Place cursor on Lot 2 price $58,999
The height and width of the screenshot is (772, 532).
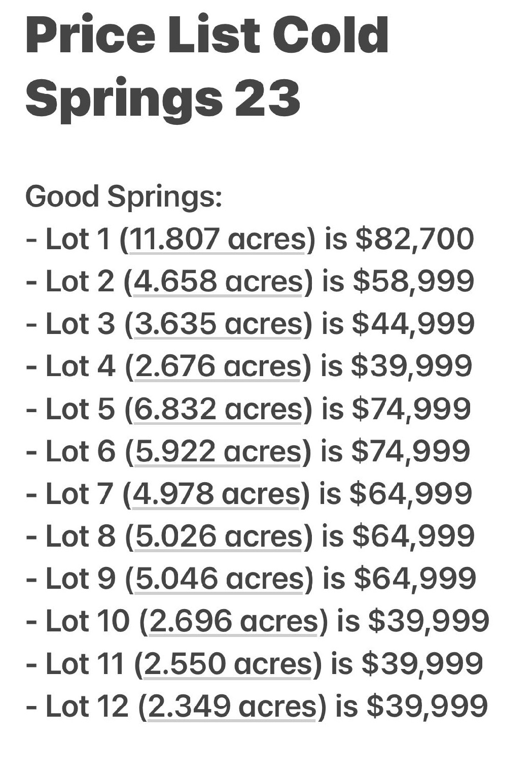[x=414, y=282]
